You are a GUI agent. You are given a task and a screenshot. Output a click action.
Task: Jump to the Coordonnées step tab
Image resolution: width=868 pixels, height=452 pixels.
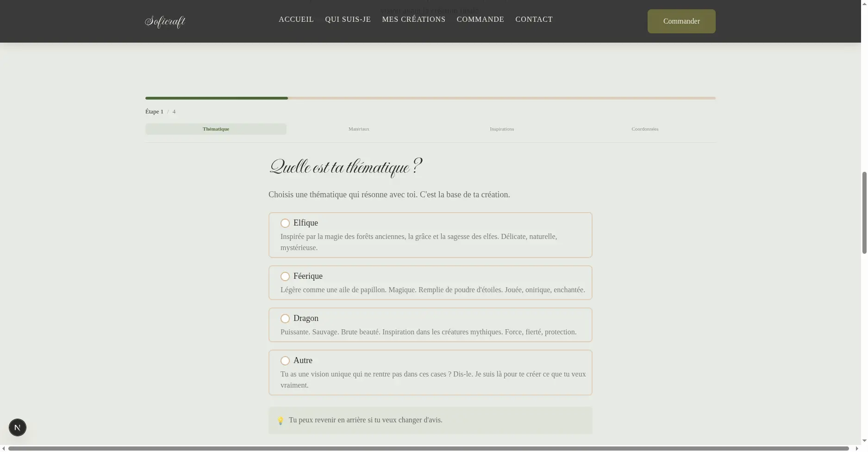pos(645,129)
